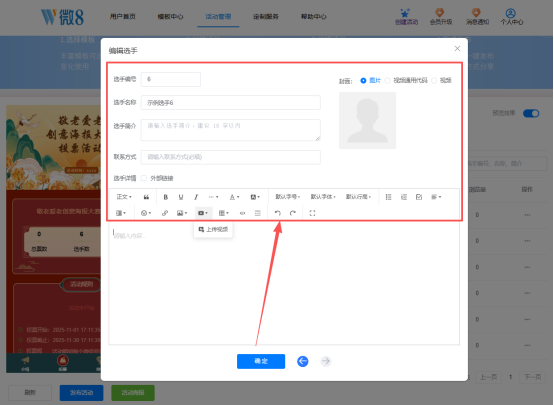Viewport: 554px width, 405px height.
Task: Open the insert table dropdown
Action: [224, 213]
